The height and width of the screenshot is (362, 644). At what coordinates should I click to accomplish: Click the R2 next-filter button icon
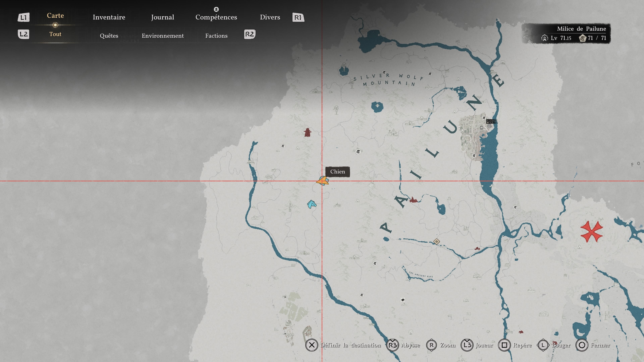coord(250,34)
